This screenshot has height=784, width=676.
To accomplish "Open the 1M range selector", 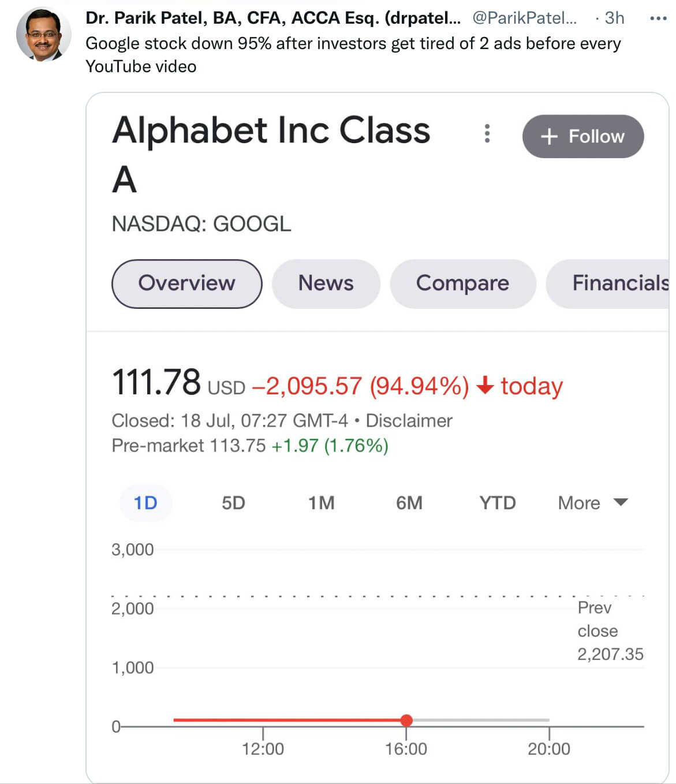I will point(322,503).
